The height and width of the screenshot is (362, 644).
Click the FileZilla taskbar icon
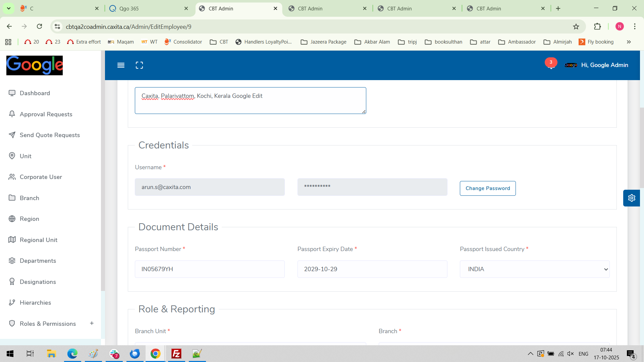point(176,354)
